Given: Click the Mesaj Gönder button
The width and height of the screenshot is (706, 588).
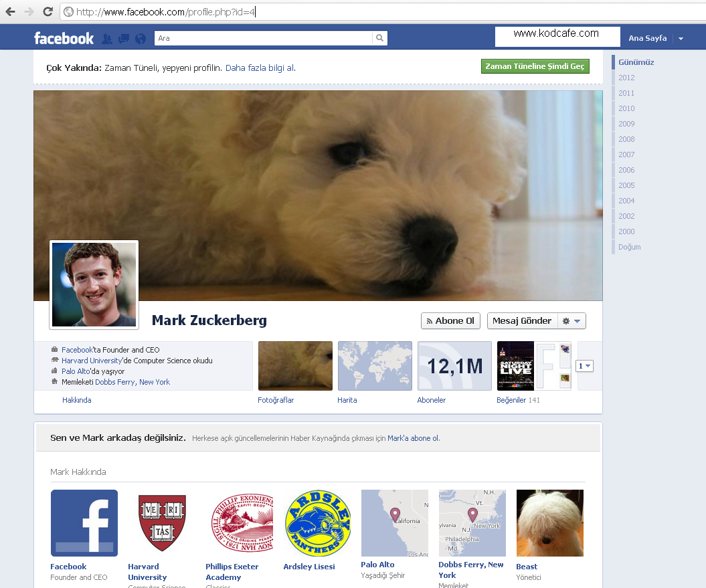Looking at the screenshot, I should click(x=522, y=321).
